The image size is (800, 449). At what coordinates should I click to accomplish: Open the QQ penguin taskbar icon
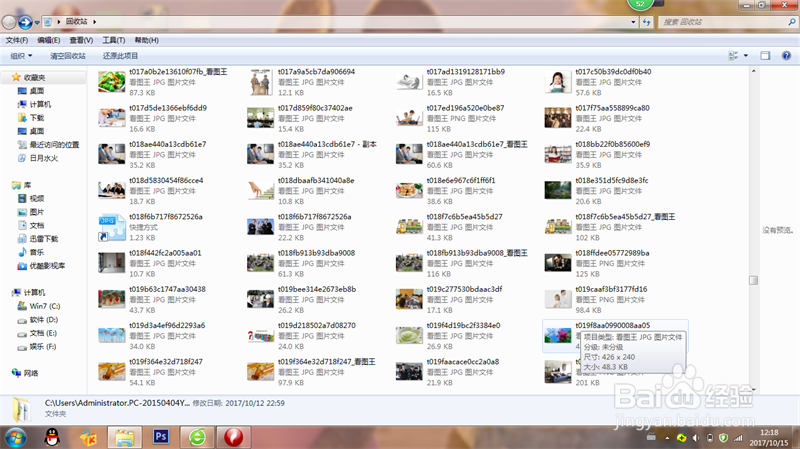pyautogui.click(x=52, y=438)
